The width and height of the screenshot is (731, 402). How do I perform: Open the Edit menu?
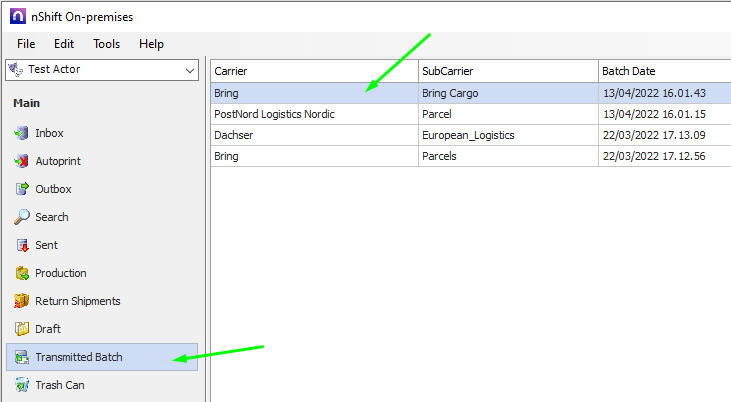coord(64,44)
